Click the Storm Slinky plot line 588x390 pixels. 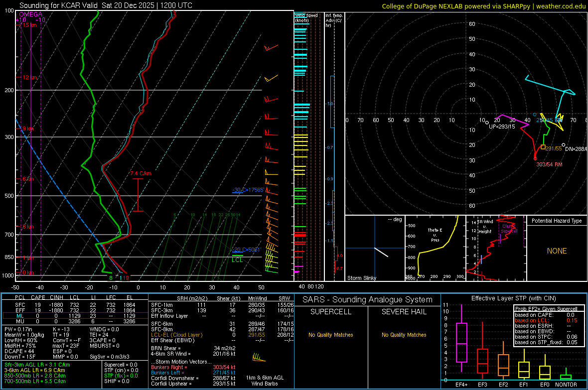[381, 252]
